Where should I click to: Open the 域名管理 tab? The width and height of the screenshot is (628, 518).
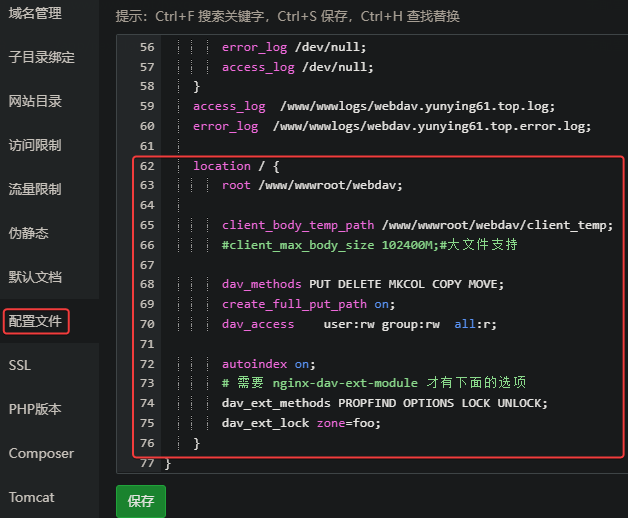(35, 13)
